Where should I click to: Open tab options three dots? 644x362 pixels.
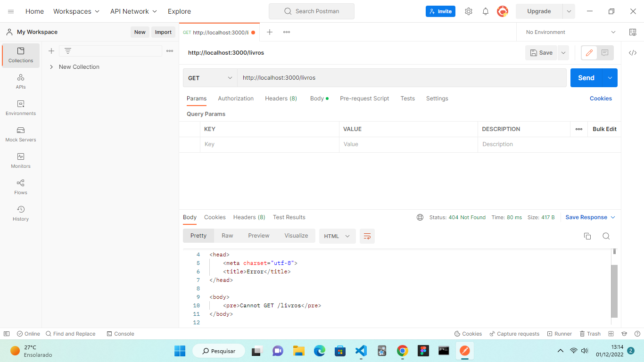287,32
